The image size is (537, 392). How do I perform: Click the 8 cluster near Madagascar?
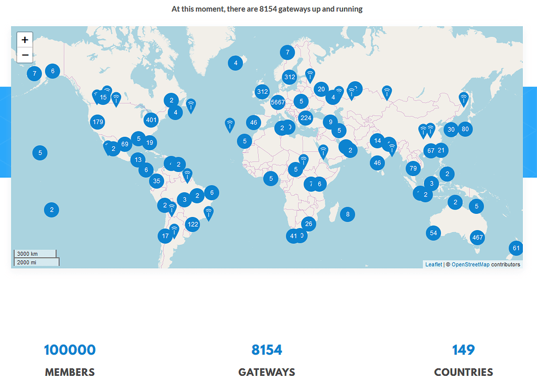[x=347, y=214]
